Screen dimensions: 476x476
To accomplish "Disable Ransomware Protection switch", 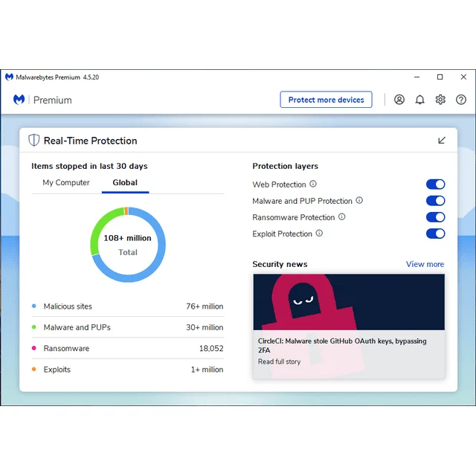I will coord(435,217).
